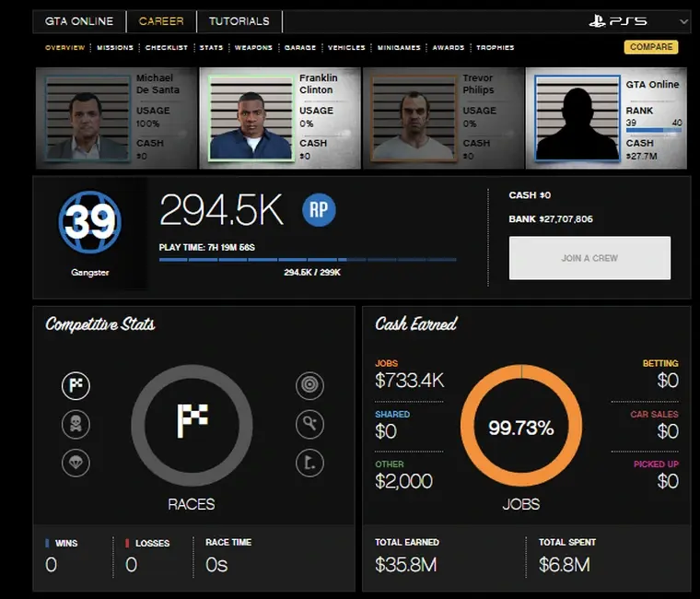View the Awards section
Screen dimensions: 700x599
[x=449, y=47]
